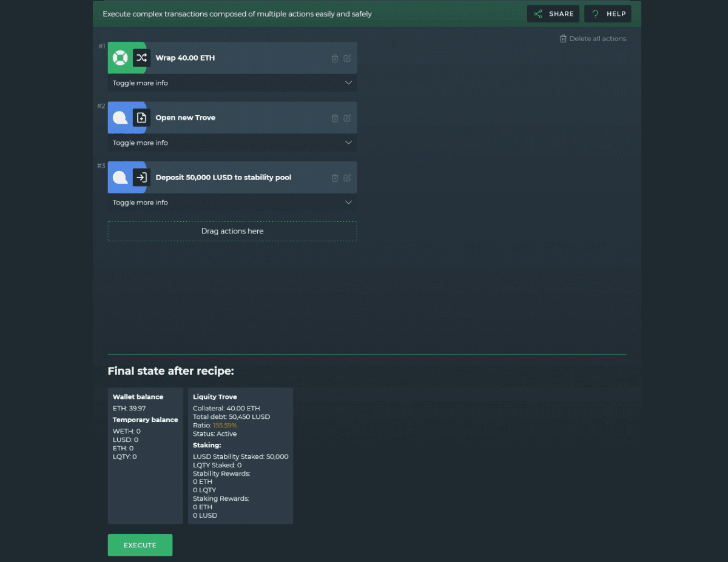
Task: Click the Ratio 155.59% value
Action: point(225,426)
